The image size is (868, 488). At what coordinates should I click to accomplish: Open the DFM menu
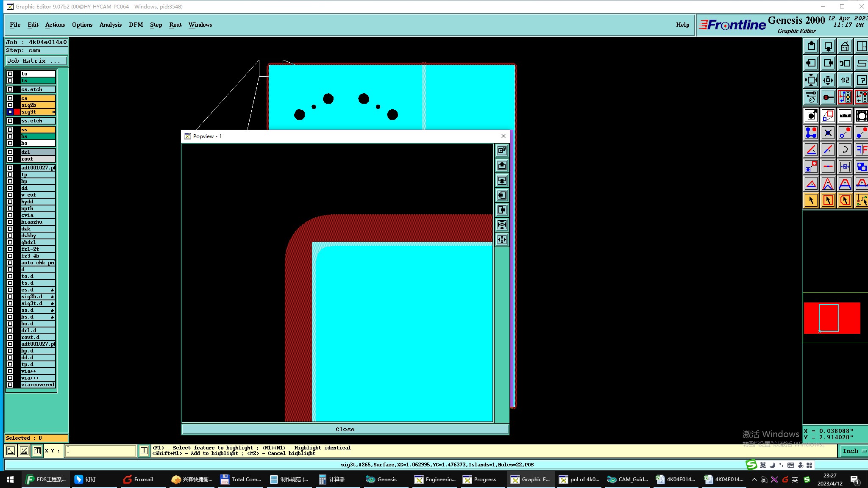136,25
